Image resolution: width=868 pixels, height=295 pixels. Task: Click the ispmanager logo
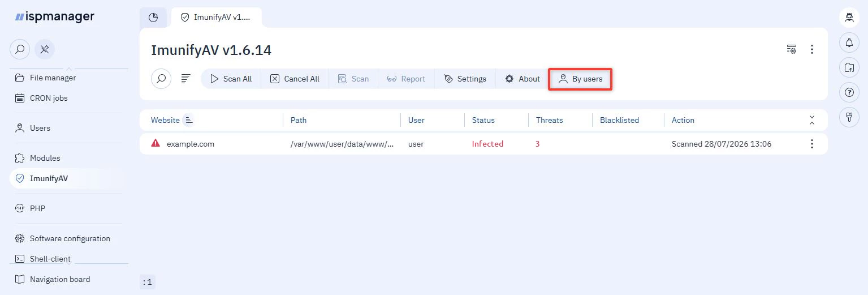(55, 17)
